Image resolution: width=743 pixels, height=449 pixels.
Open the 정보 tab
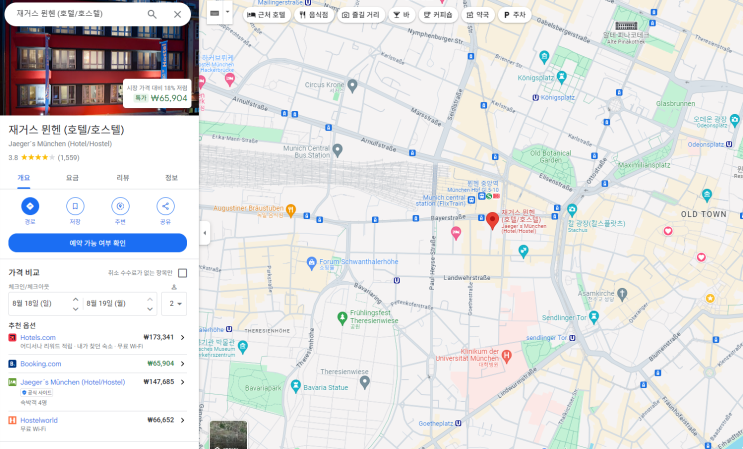pyautogui.click(x=171, y=178)
